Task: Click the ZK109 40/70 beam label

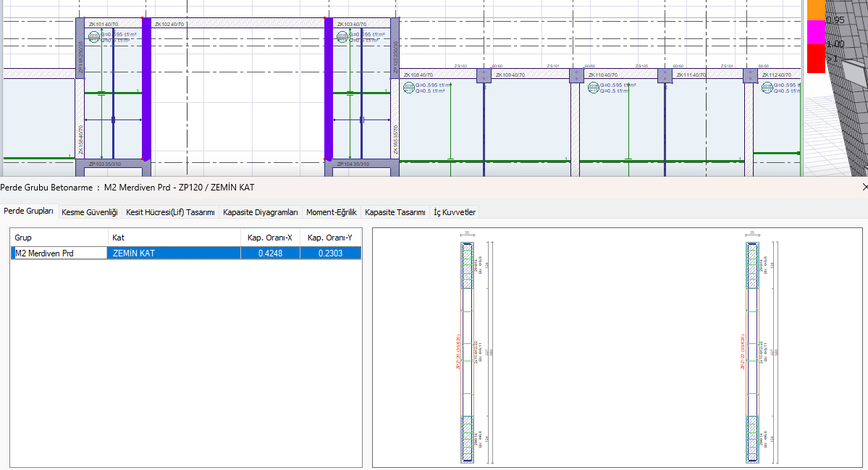Action: click(x=510, y=75)
